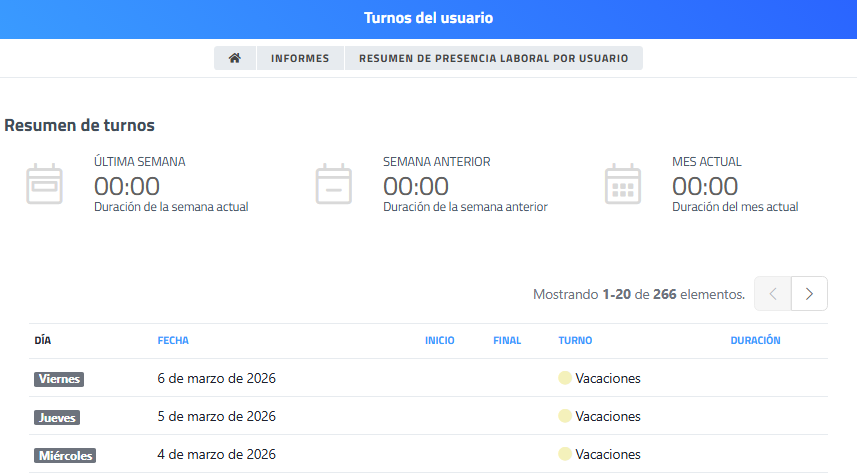Image resolution: width=857 pixels, height=475 pixels.
Task: Click the Miércoles day badge
Action: [65, 455]
